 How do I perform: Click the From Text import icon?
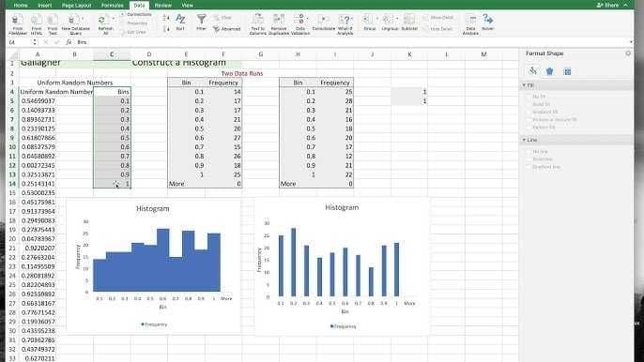(53, 20)
